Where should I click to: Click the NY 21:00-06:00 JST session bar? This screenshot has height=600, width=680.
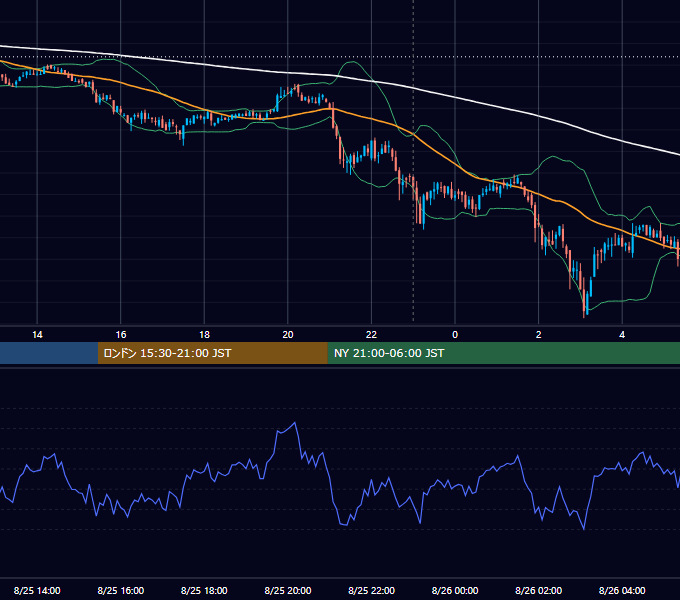pyautogui.click(x=503, y=353)
